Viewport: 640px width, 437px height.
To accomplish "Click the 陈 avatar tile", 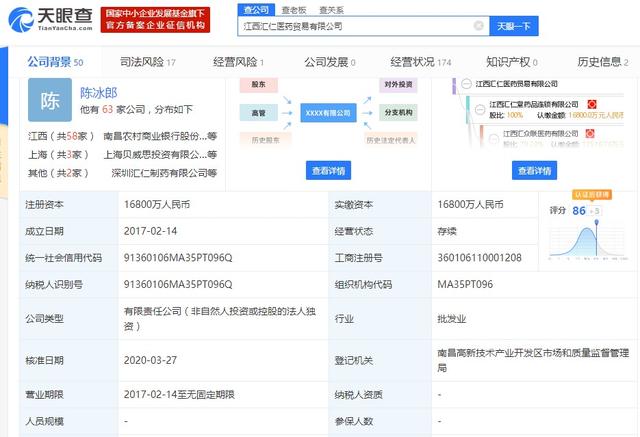I will pos(50,100).
